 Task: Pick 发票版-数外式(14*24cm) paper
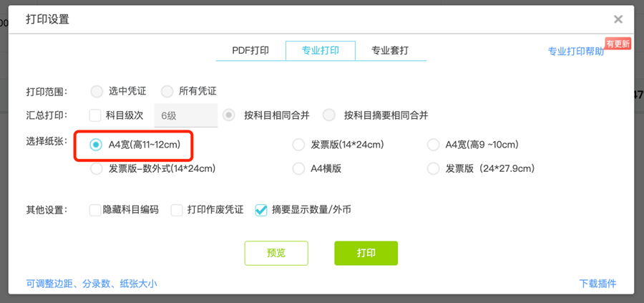point(96,169)
